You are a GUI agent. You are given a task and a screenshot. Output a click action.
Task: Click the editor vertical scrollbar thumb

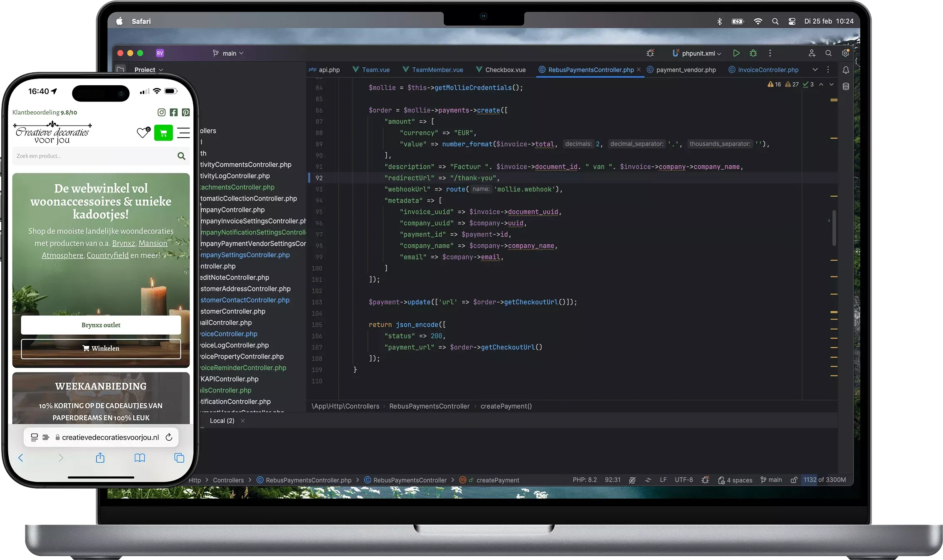[x=834, y=228]
